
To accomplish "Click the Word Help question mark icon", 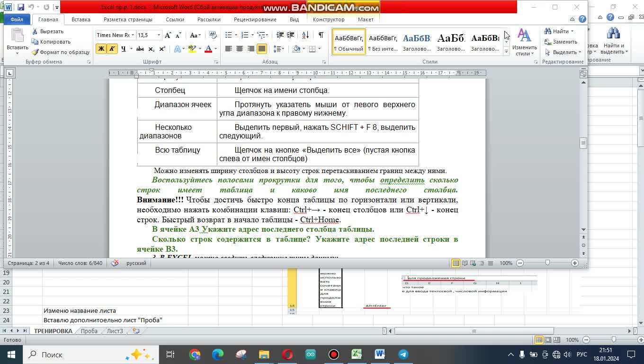I will click(x=582, y=19).
